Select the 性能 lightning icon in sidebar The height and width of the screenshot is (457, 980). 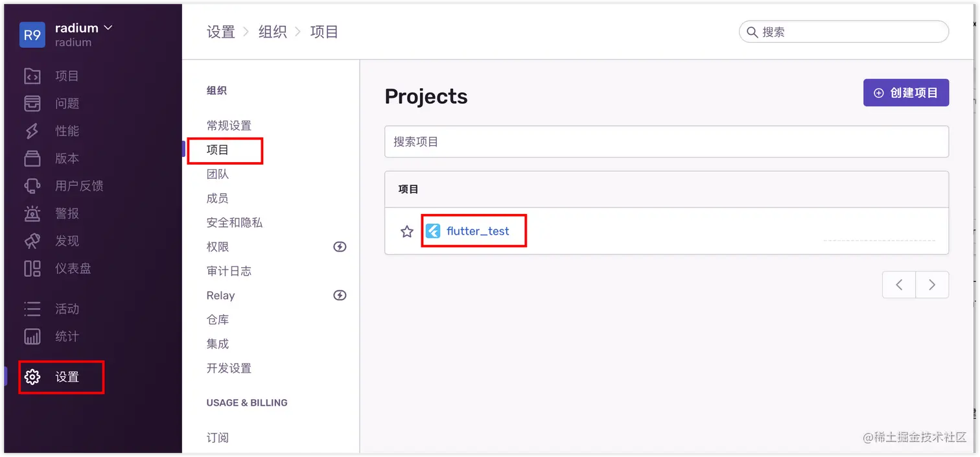click(x=32, y=130)
